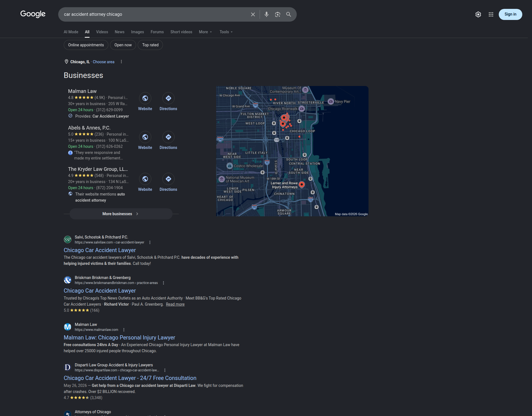This screenshot has height=416, width=532.
Task: Click the Salvi, Schostok & Pritchard favicon
Action: coord(68,240)
